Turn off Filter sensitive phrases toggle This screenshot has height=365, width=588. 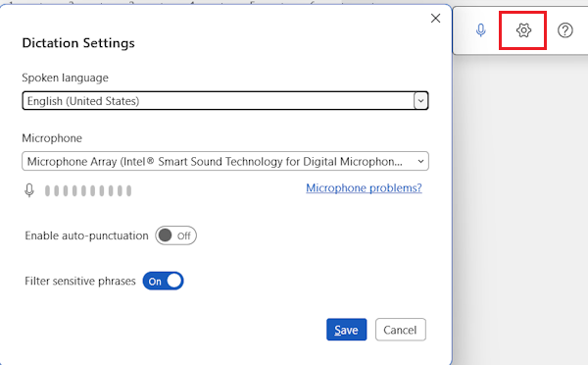pyautogui.click(x=163, y=281)
